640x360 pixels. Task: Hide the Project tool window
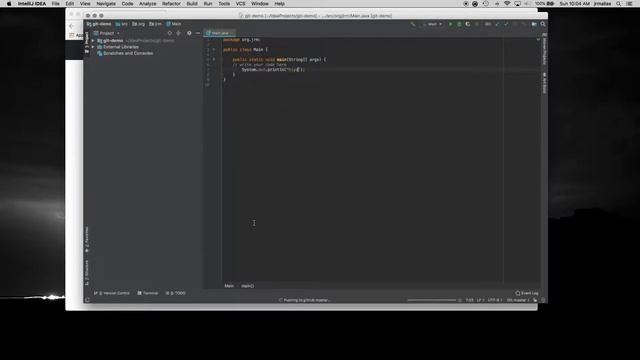coord(198,33)
